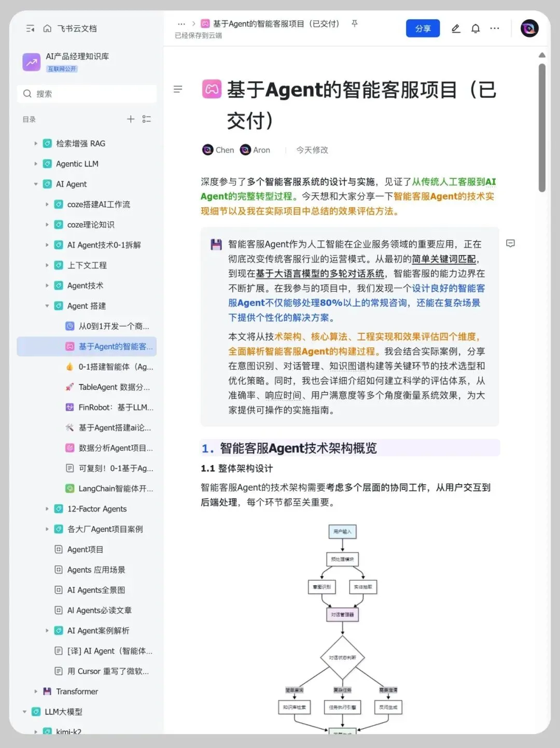Collapse the LLM大模型 node
The height and width of the screenshot is (748, 560).
click(x=24, y=712)
